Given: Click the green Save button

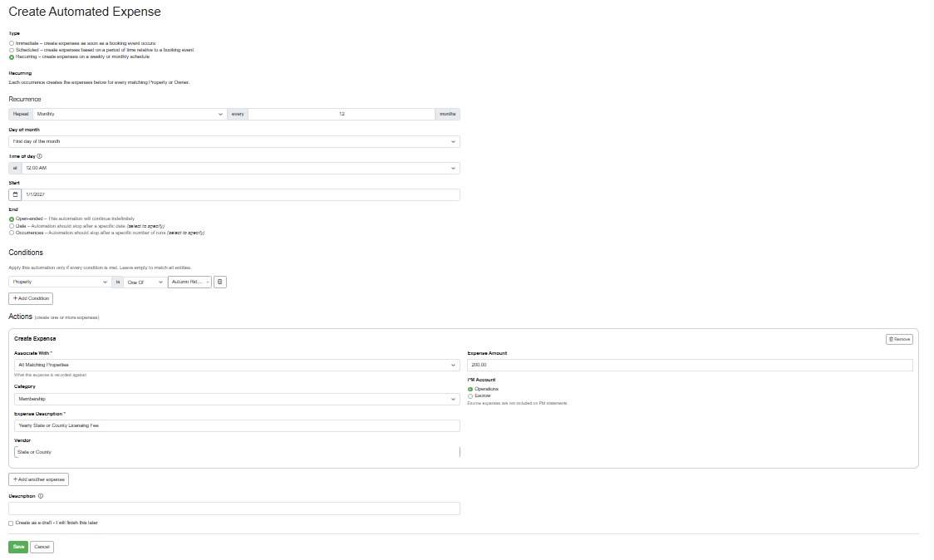Looking at the screenshot, I should point(18,547).
